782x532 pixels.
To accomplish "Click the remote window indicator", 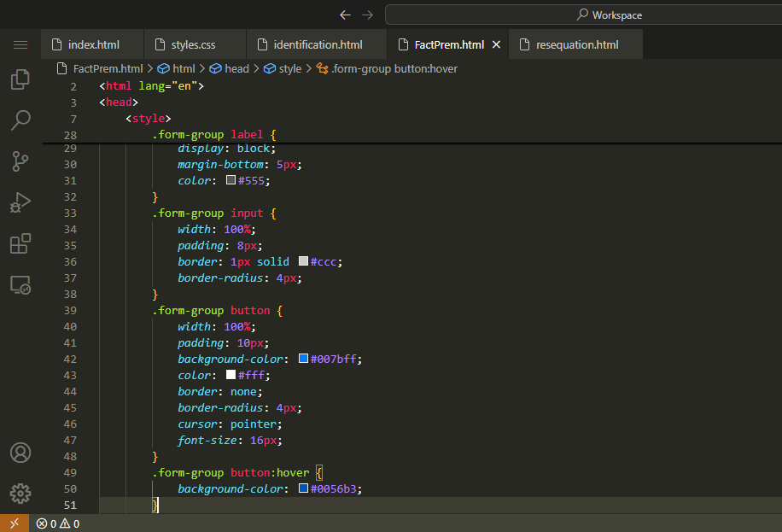I will [x=14, y=523].
